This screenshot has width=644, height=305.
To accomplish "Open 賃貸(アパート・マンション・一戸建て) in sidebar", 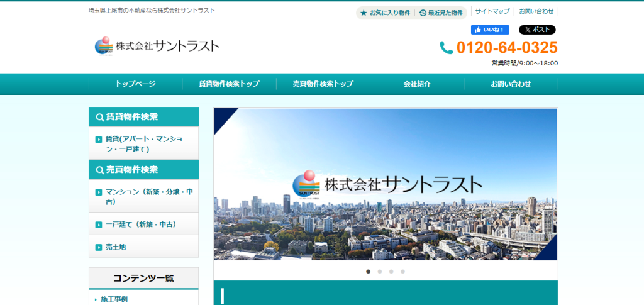I will click(144, 144).
